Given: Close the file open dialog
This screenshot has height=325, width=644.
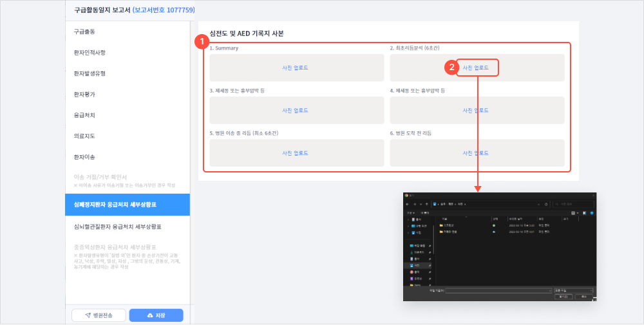Looking at the screenshot, I should click(594, 196).
